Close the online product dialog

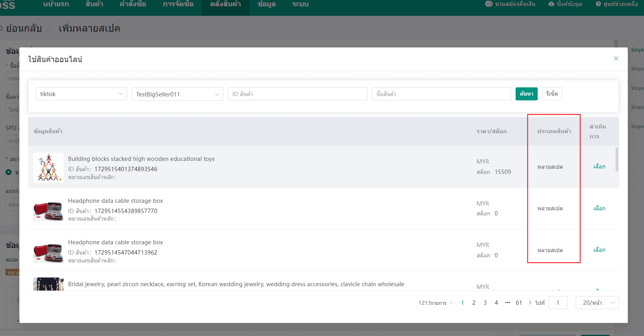616,59
